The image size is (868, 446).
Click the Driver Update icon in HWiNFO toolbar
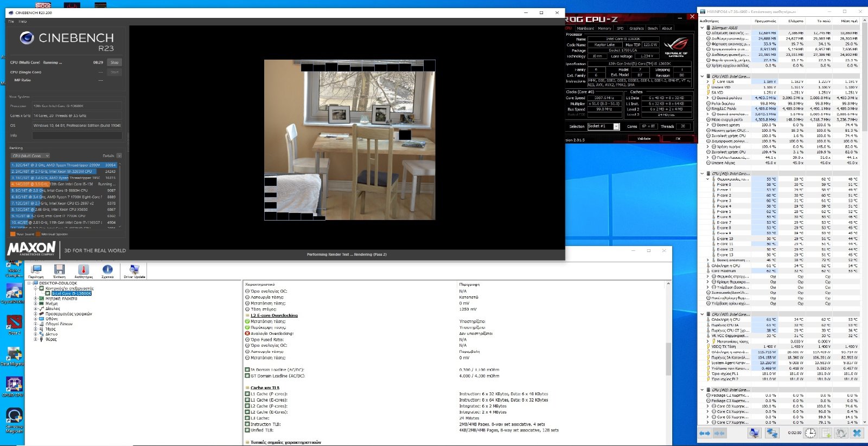pyautogui.click(x=134, y=270)
